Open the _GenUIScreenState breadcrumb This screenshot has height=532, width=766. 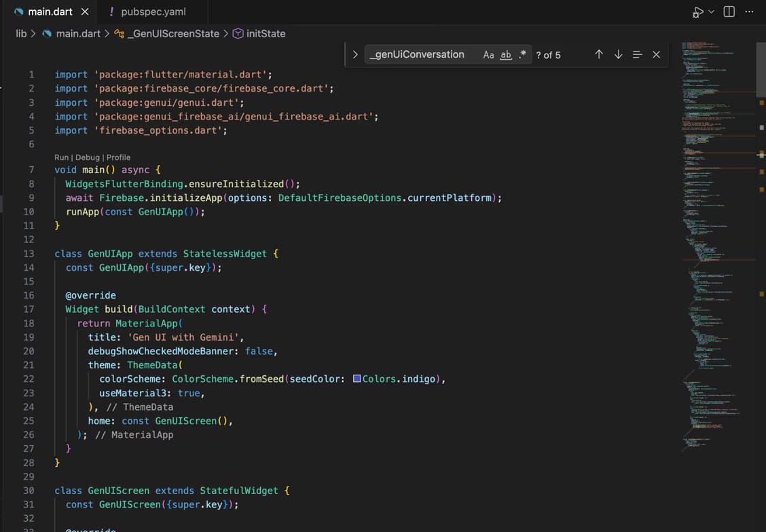[x=173, y=34]
